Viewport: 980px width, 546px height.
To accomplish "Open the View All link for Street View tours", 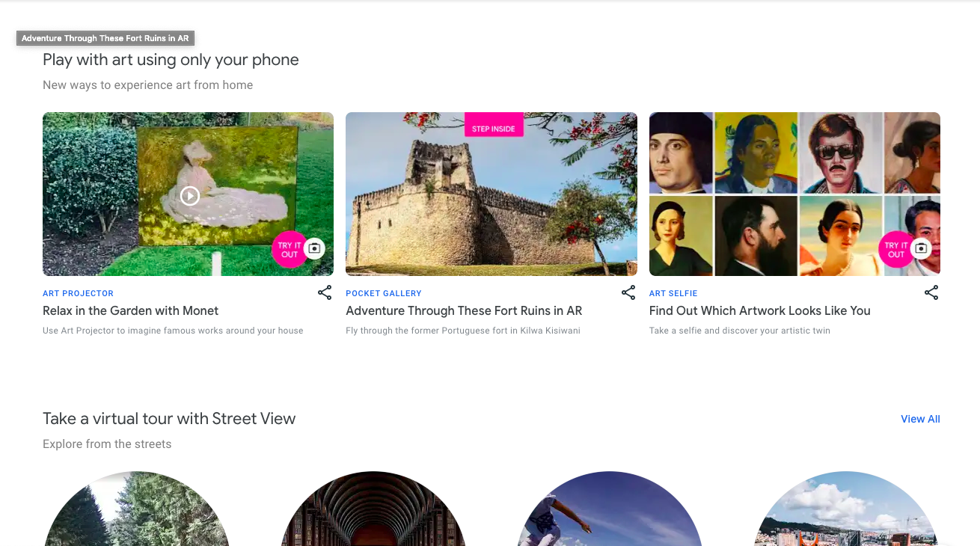I will 920,419.
